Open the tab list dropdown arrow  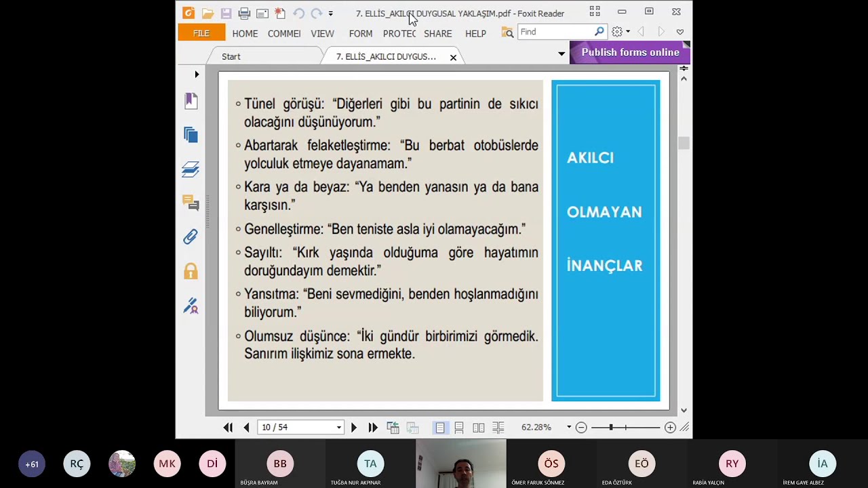coord(561,54)
